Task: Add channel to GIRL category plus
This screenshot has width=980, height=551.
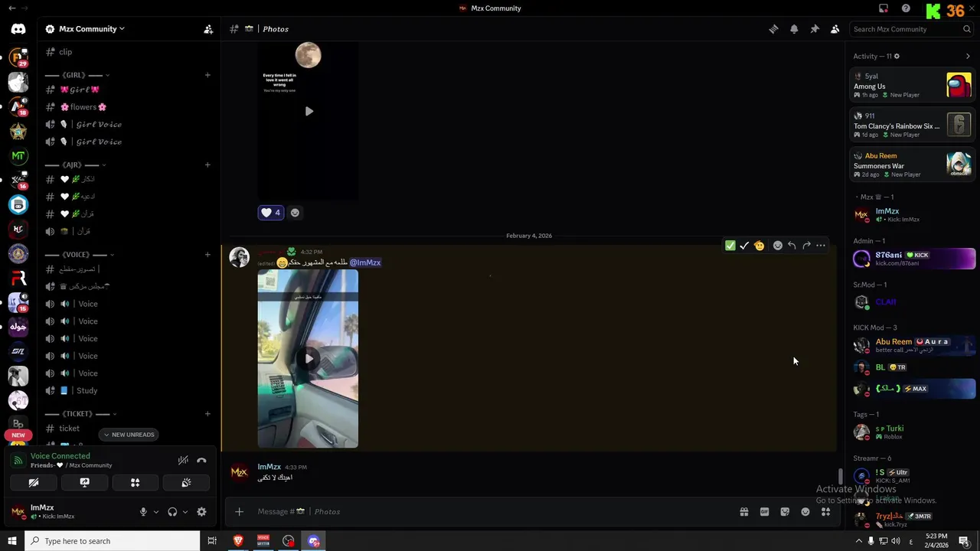Action: 207,75
